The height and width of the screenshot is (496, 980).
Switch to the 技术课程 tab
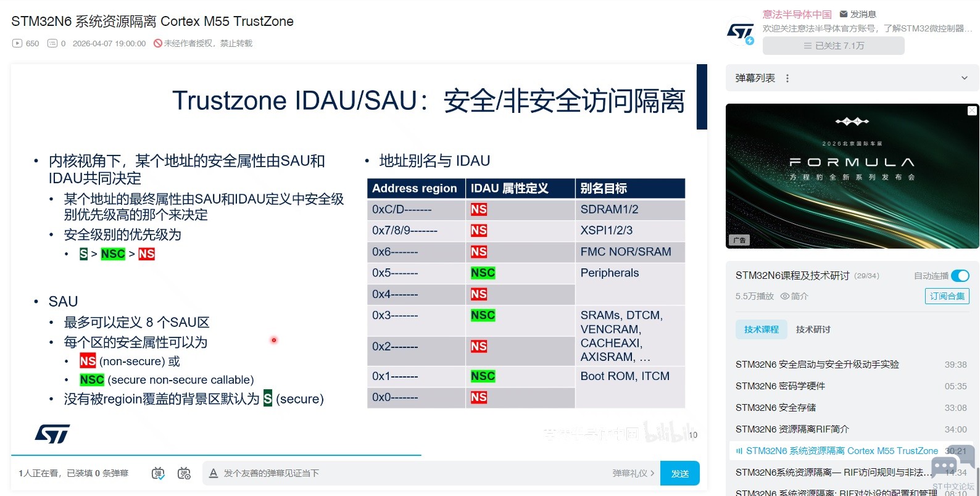click(x=762, y=329)
